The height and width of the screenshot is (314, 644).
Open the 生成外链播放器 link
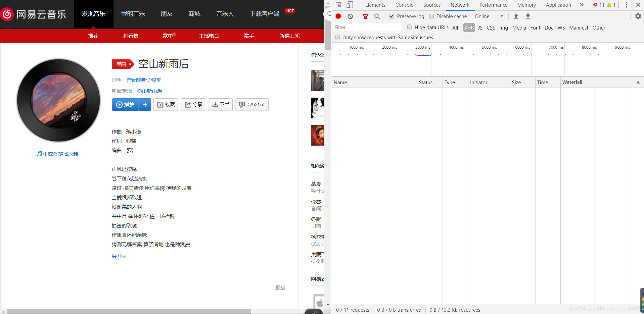point(60,154)
